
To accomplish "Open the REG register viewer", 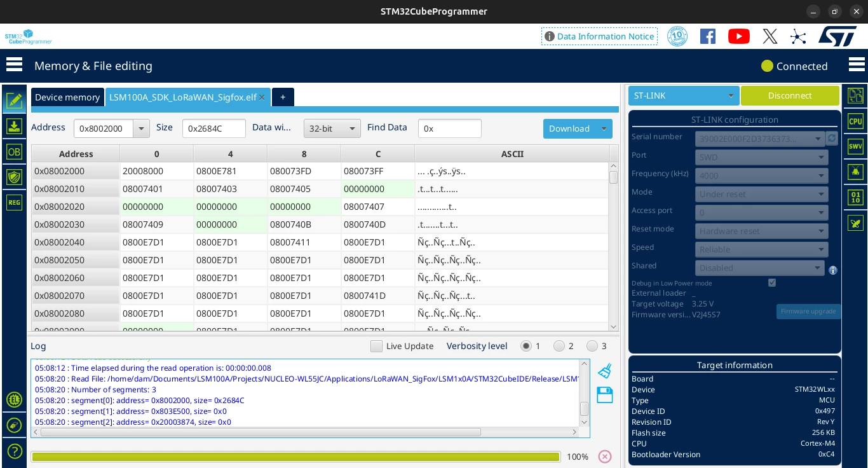I will [14, 202].
